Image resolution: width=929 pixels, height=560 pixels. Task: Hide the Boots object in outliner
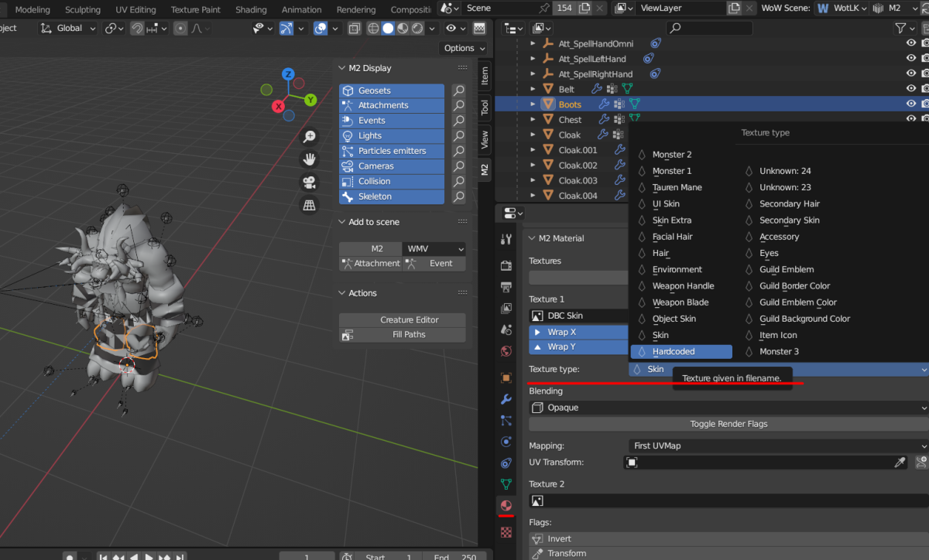coord(911,104)
